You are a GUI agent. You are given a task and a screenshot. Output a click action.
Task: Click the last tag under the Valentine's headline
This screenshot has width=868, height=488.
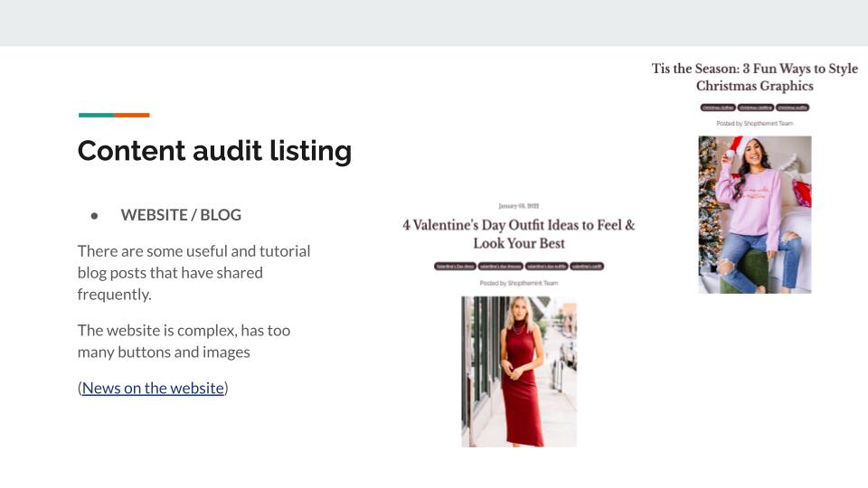point(587,267)
